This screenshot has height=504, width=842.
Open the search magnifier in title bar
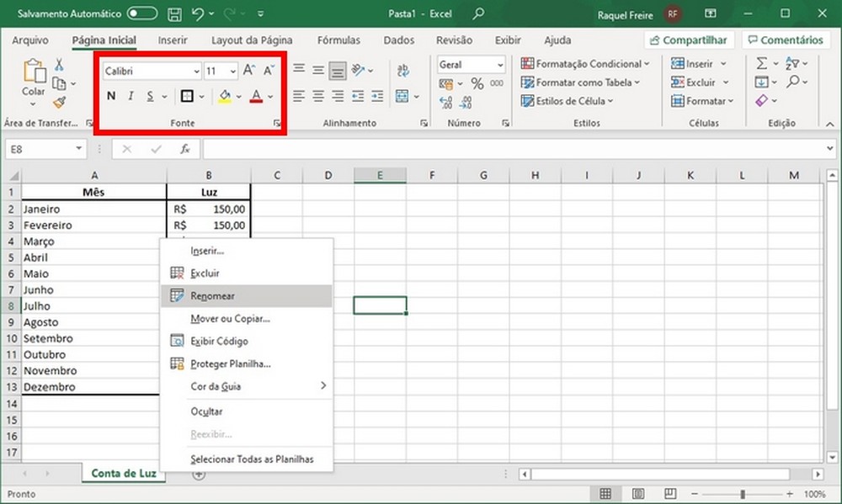click(478, 13)
